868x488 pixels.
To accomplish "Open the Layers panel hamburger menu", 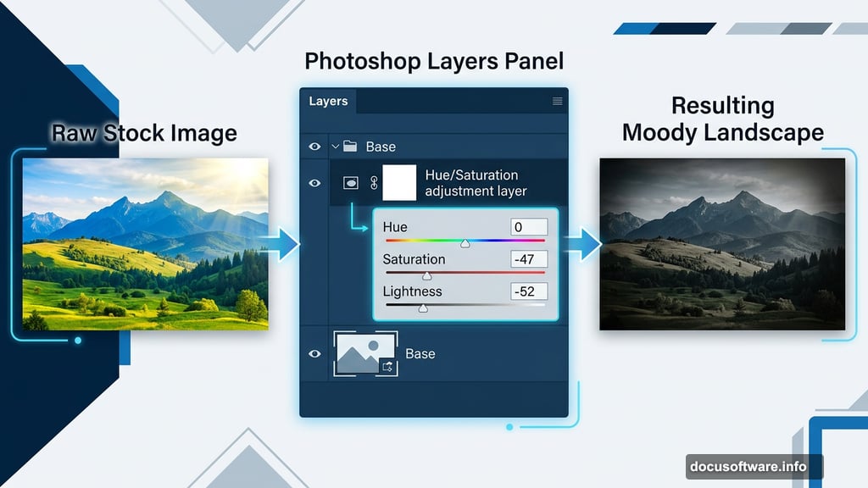I will (557, 100).
